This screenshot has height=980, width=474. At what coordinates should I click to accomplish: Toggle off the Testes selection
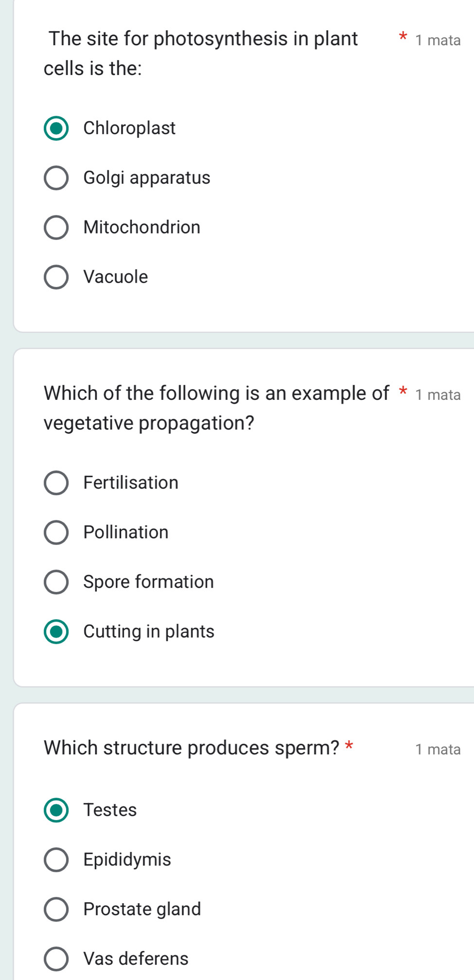tap(56, 810)
